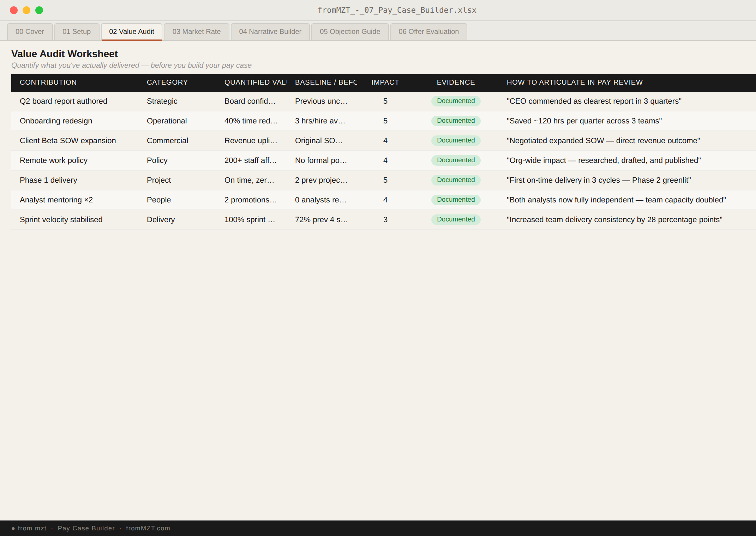Viewport: 756px width, 536px height.
Task: Click the Documented badge for Q2 board report
Action: coord(456,101)
